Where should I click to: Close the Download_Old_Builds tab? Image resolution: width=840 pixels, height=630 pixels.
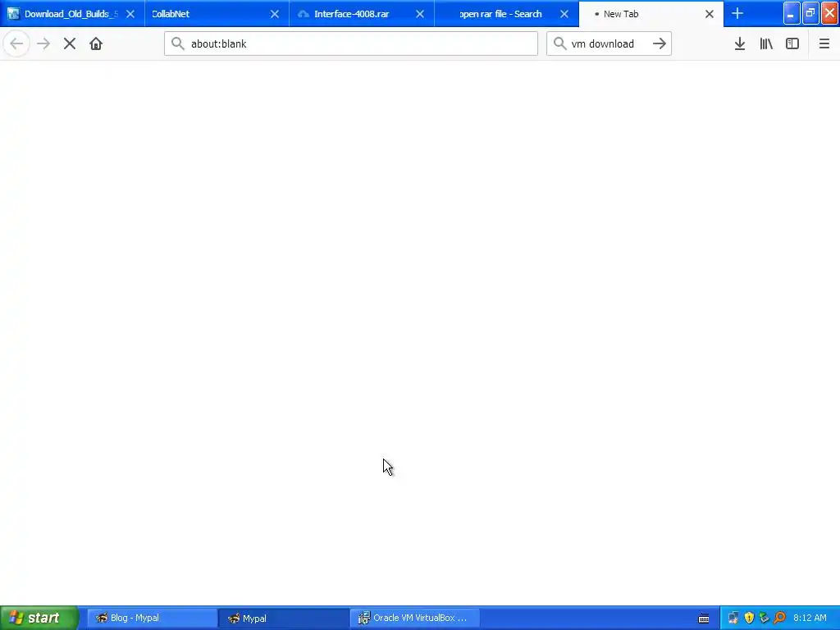130,14
